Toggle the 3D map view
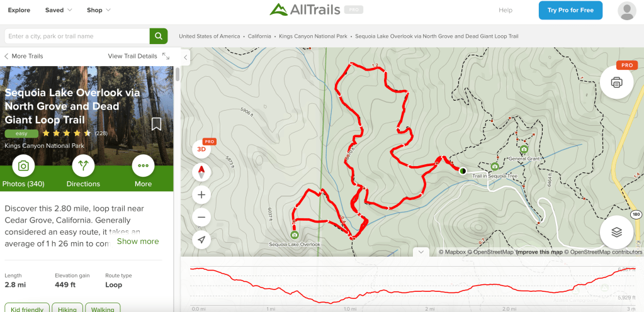 pos(201,149)
